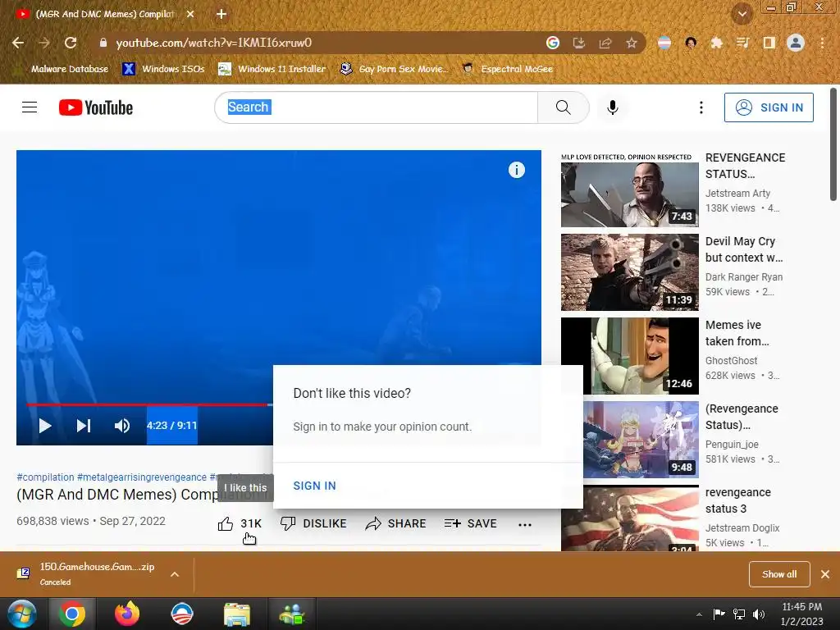SAVE the video to a playlist
The image size is (840, 630).
pos(470,523)
